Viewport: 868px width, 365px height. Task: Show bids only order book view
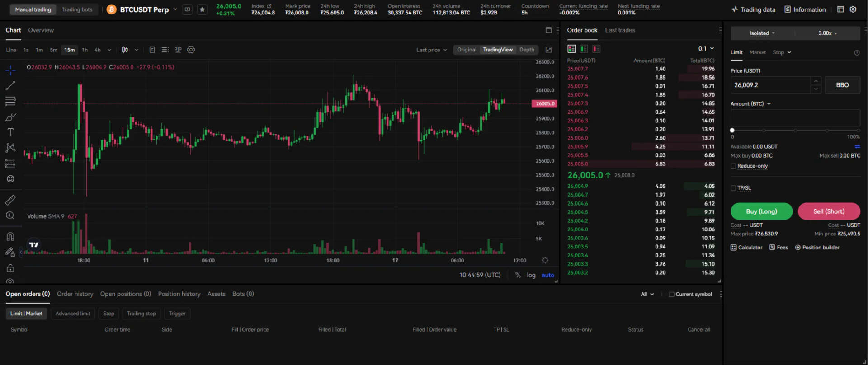tap(584, 49)
